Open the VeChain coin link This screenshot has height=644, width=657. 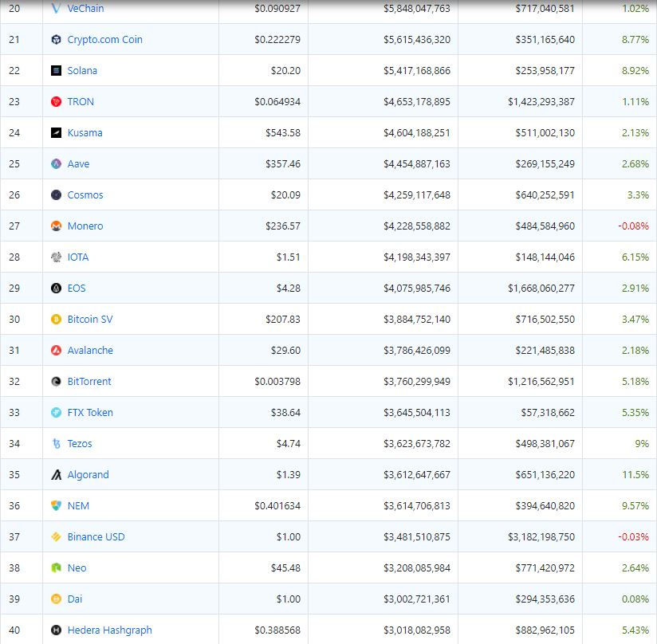(85, 8)
